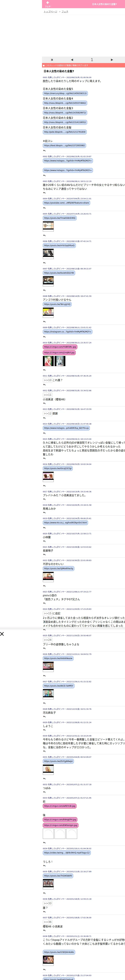Follow >>11 anchor in post 0012
The height and width of the screenshot is (980, 125).
coord(47,395)
